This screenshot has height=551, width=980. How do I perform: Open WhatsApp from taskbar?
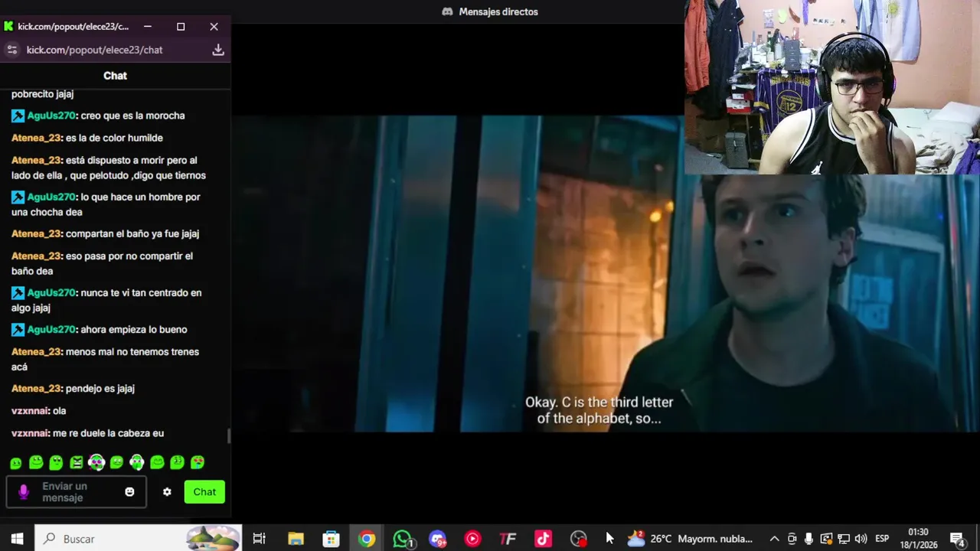pyautogui.click(x=403, y=539)
